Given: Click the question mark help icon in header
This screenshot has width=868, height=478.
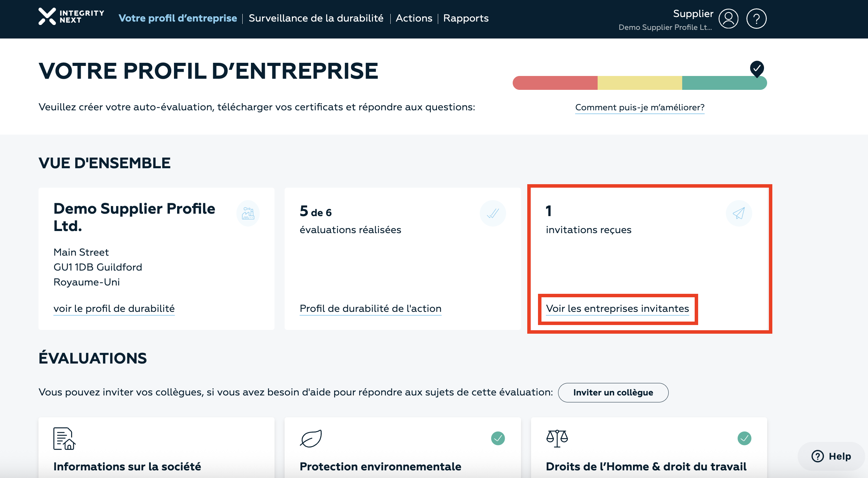Looking at the screenshot, I should pos(756,19).
